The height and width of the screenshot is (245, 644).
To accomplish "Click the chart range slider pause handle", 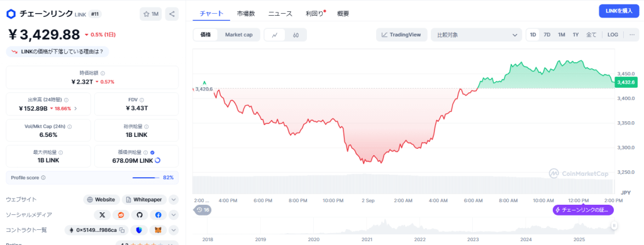I will coord(614,226).
